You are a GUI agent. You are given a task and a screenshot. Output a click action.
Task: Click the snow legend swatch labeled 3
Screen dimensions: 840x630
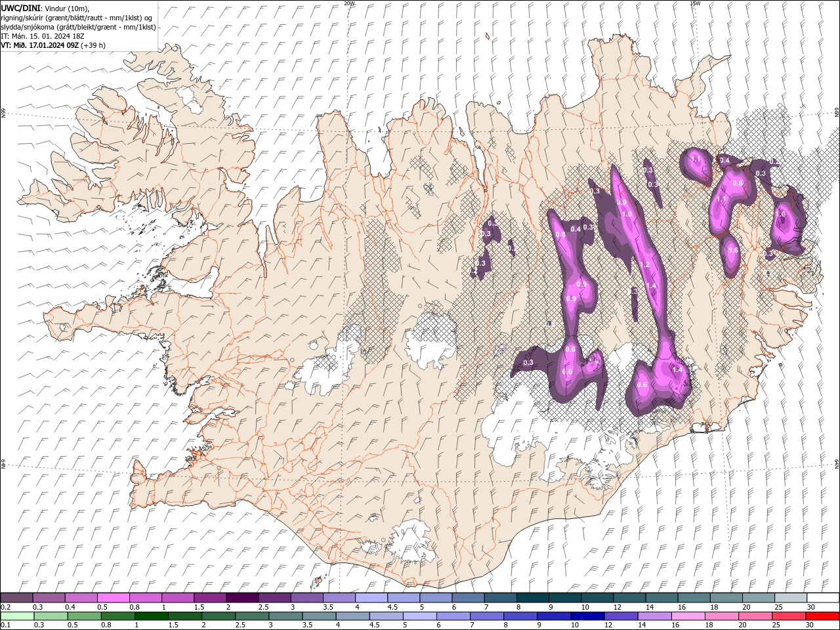(x=306, y=598)
